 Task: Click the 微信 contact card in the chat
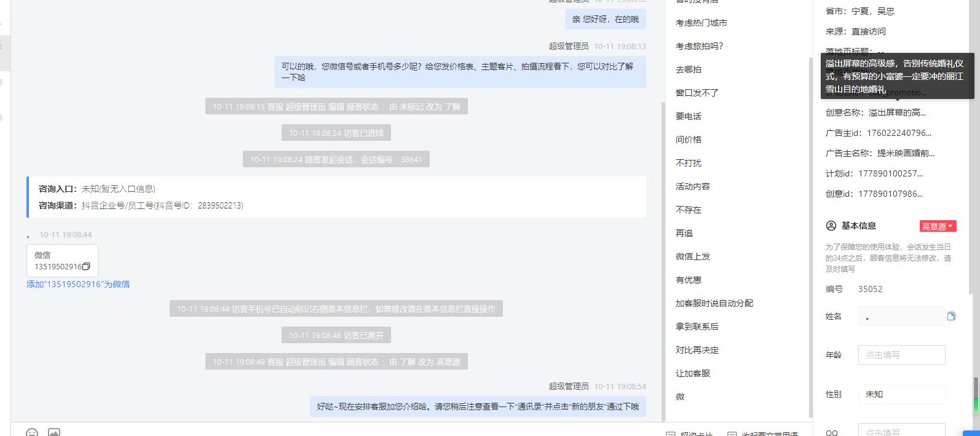pos(62,261)
